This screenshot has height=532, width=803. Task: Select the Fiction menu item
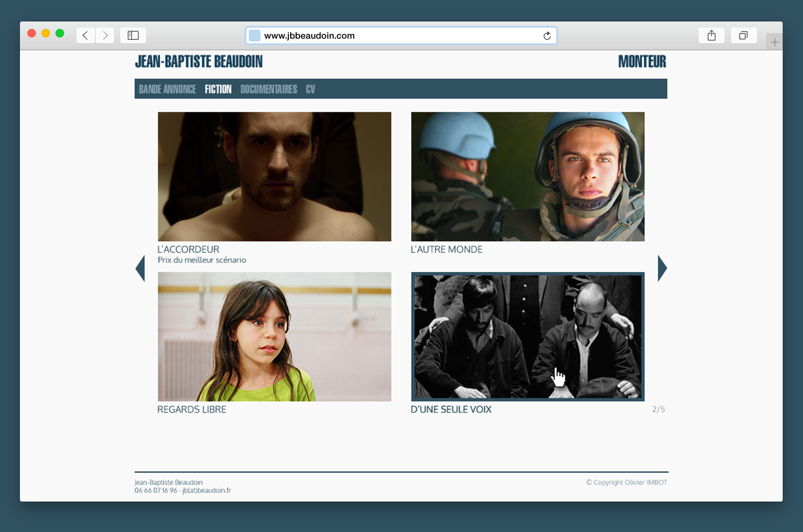tap(218, 89)
